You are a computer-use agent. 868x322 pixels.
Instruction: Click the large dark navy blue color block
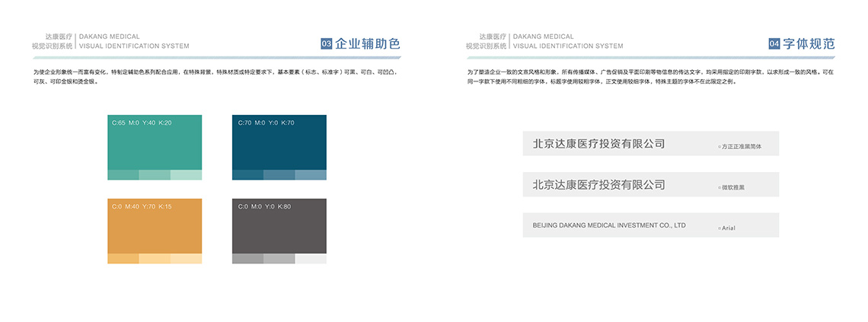point(279,142)
